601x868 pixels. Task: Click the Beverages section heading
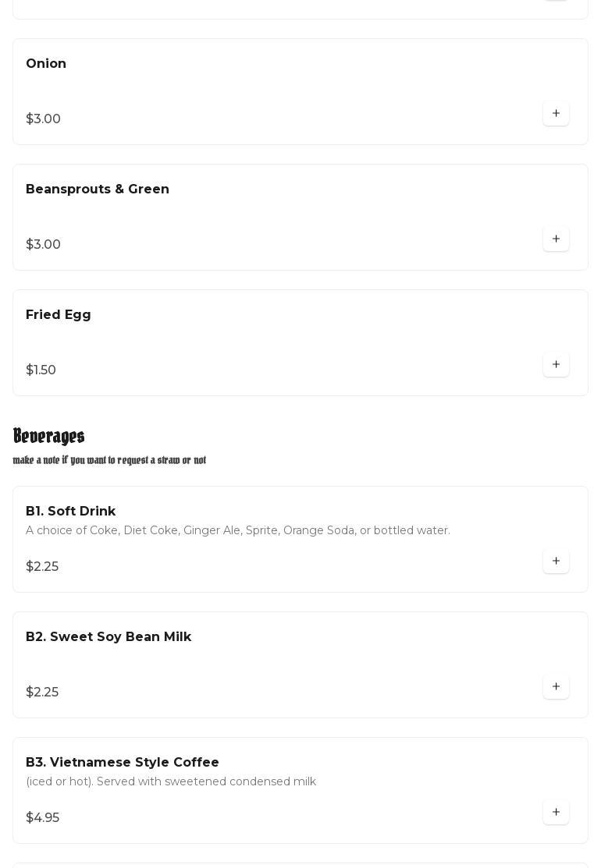tap(49, 436)
